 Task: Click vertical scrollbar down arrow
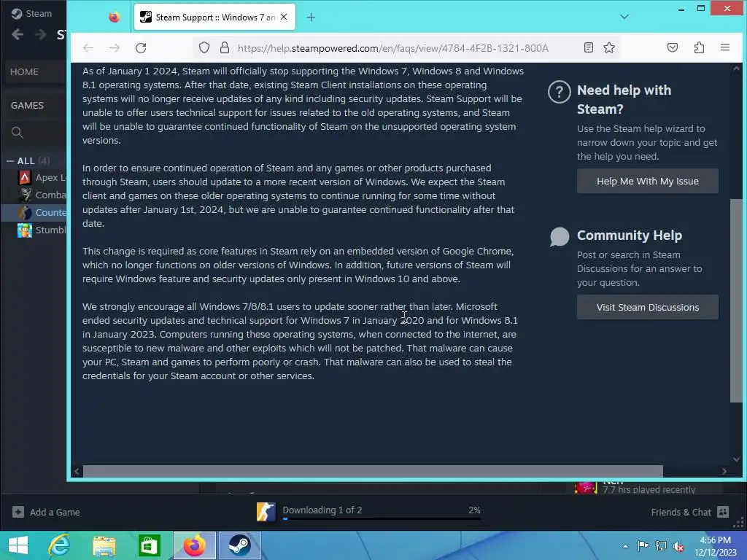click(x=737, y=459)
